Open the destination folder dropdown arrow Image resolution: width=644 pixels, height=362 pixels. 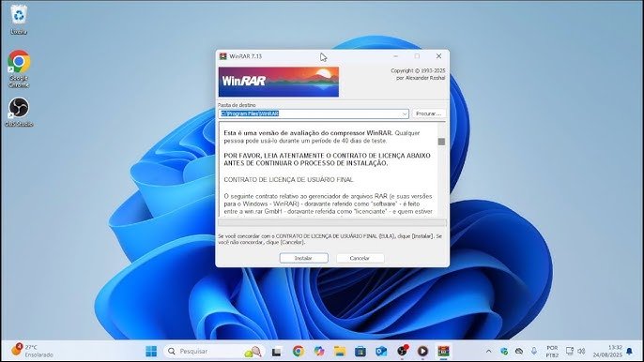[x=405, y=113]
